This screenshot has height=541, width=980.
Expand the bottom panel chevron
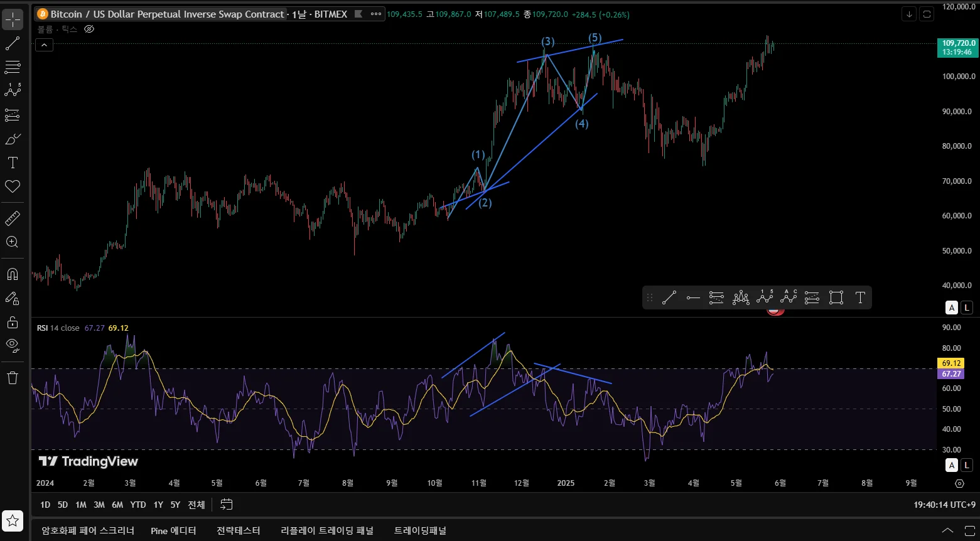point(947,531)
